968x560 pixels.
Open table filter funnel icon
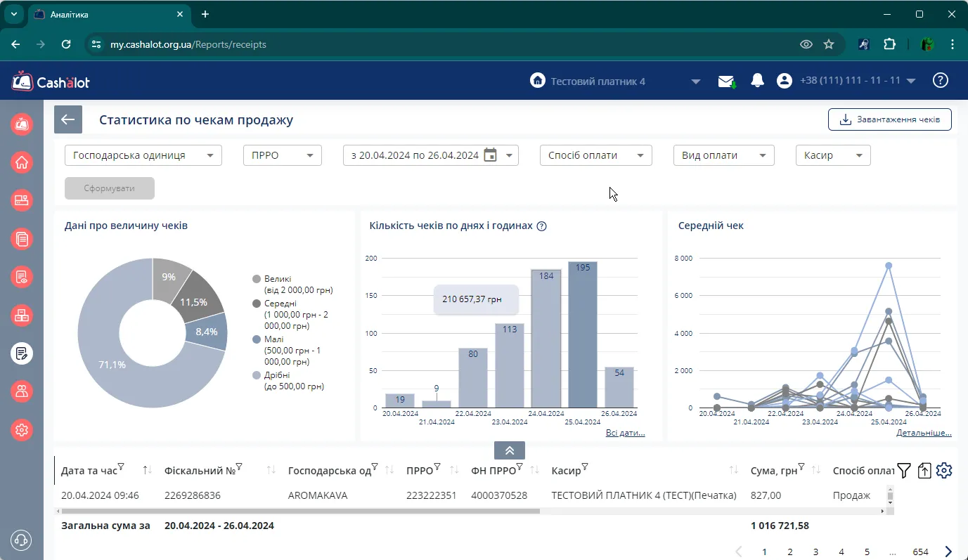[x=904, y=471]
